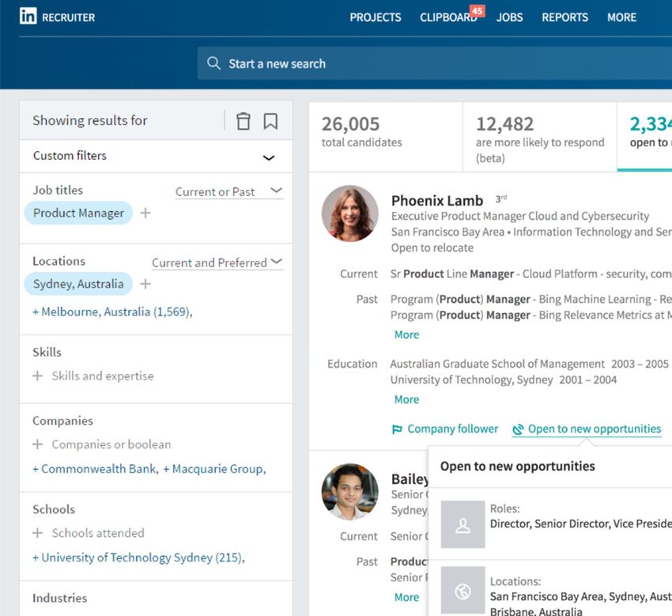Image resolution: width=672 pixels, height=616 pixels.
Task: Click the Open to new opportunities icon
Action: [518, 429]
